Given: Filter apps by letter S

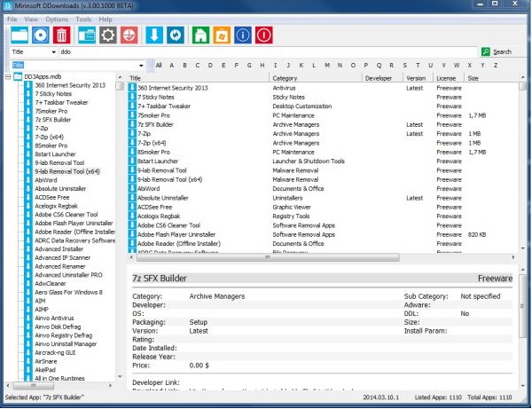Looking at the screenshot, I should [x=405, y=65].
